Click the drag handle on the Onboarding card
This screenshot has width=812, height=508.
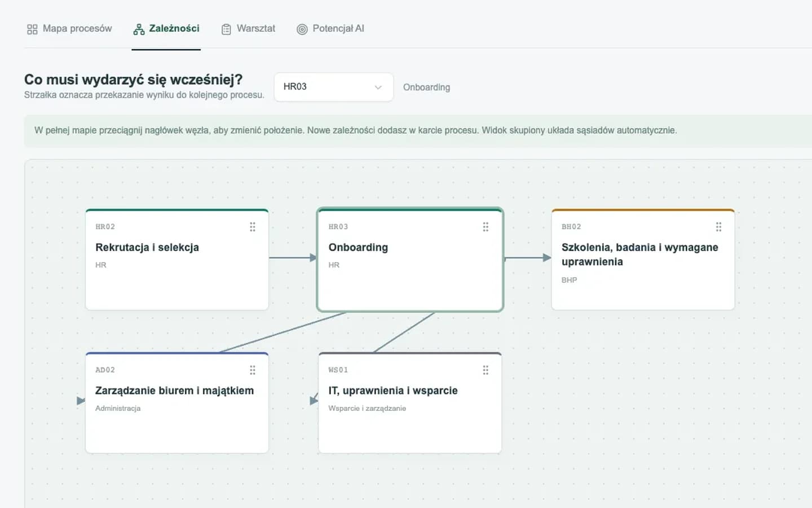coord(486,227)
